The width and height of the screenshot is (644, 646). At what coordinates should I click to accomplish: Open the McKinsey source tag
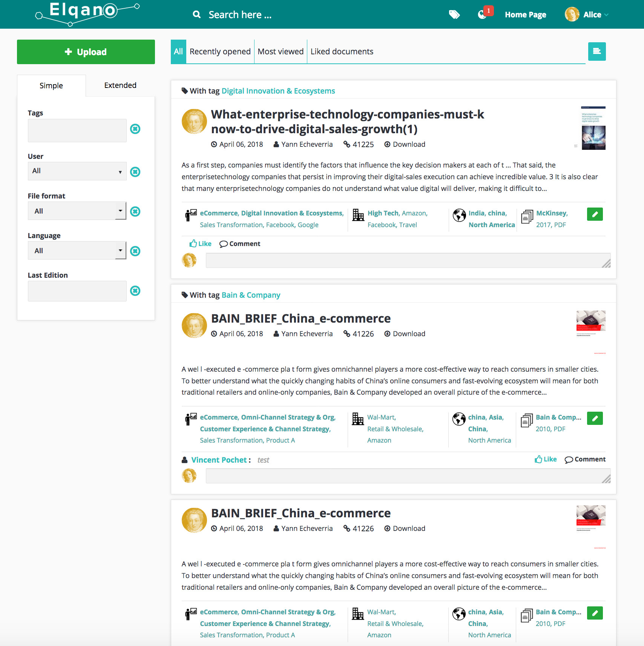click(552, 213)
